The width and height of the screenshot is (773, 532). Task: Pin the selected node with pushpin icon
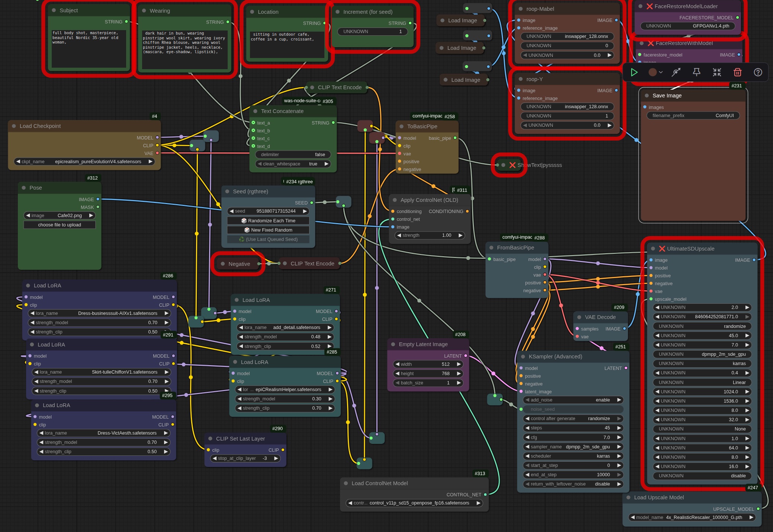(x=696, y=72)
